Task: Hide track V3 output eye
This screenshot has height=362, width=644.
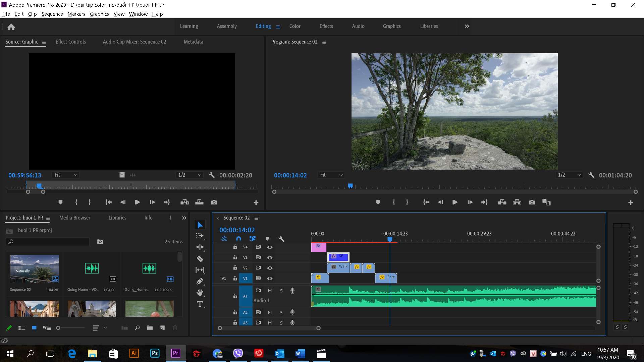Action: [270, 258]
